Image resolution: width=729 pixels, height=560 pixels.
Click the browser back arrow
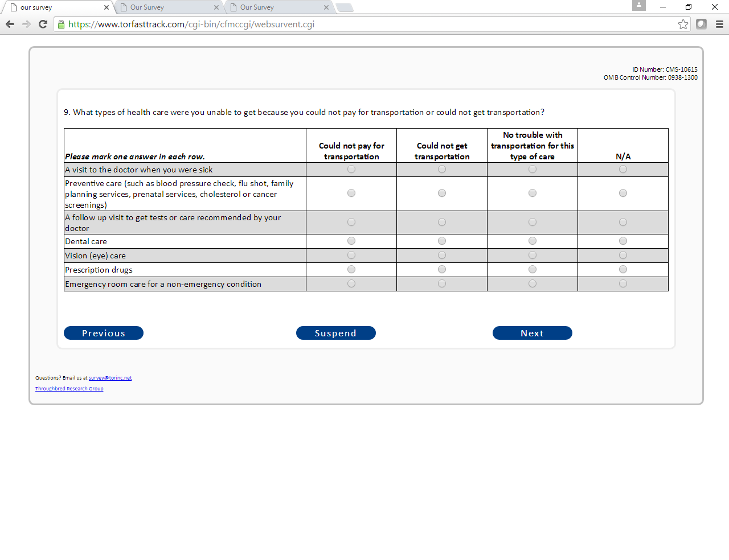point(10,24)
